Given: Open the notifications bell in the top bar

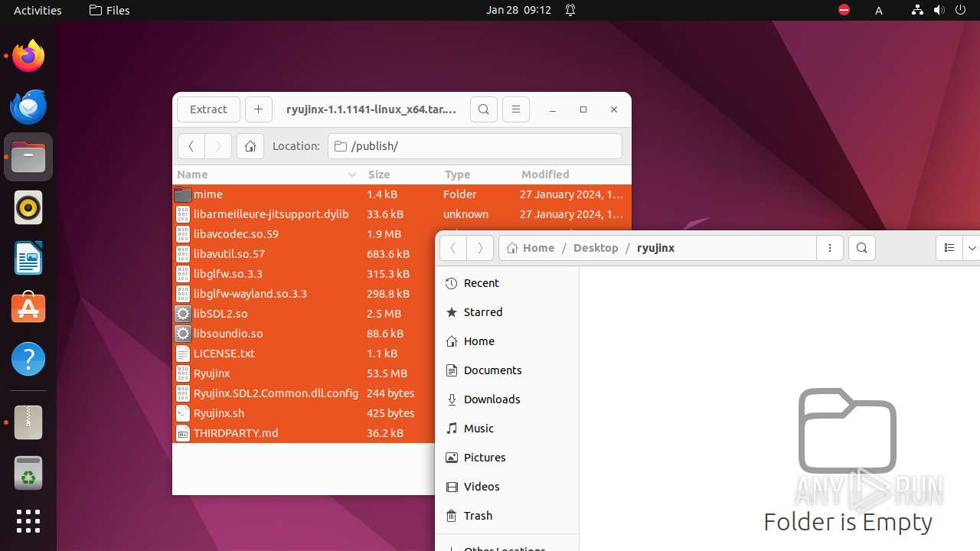Looking at the screenshot, I should 570,10.
